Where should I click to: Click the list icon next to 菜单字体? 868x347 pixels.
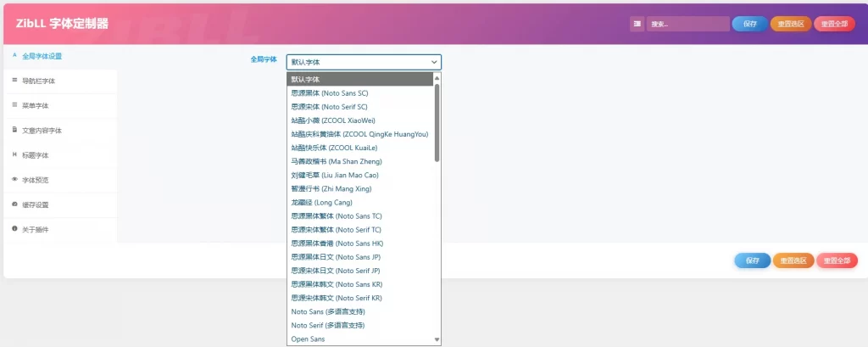point(14,105)
